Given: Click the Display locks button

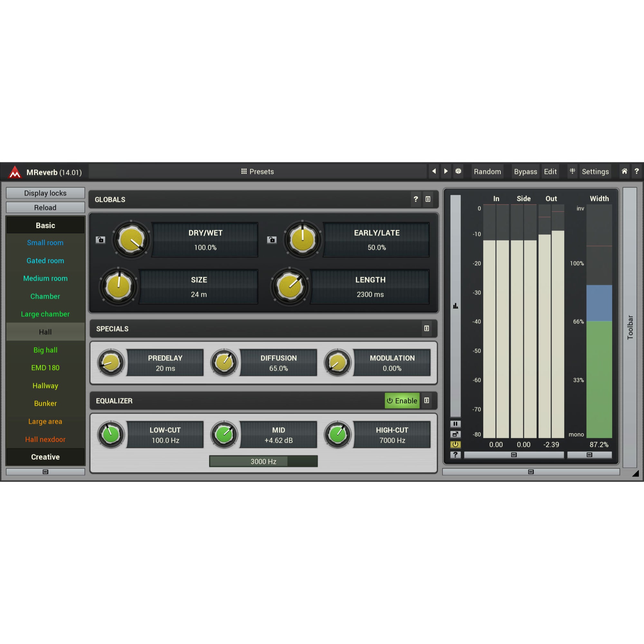Looking at the screenshot, I should point(45,193).
